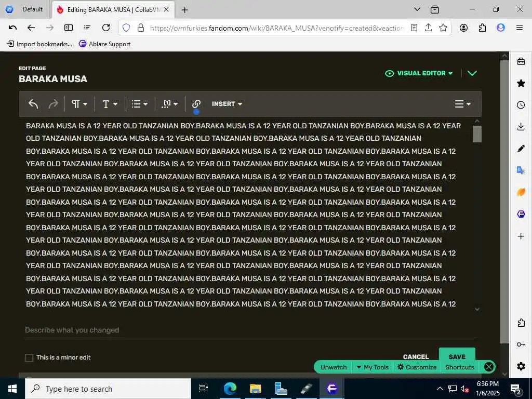Open File Explorer from taskbar
The image size is (532, 399).
255,389
